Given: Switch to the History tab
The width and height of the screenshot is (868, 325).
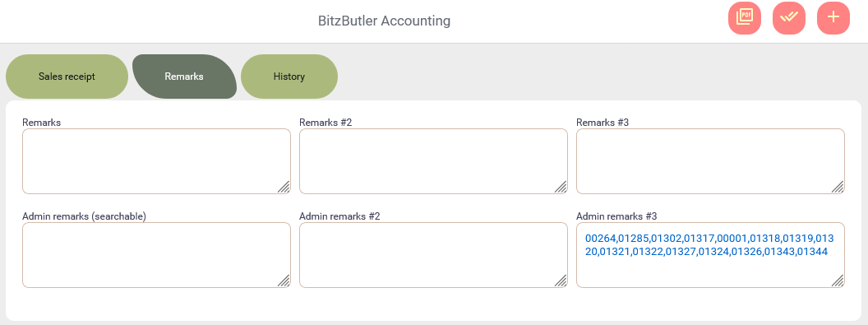Looking at the screenshot, I should tap(289, 77).
